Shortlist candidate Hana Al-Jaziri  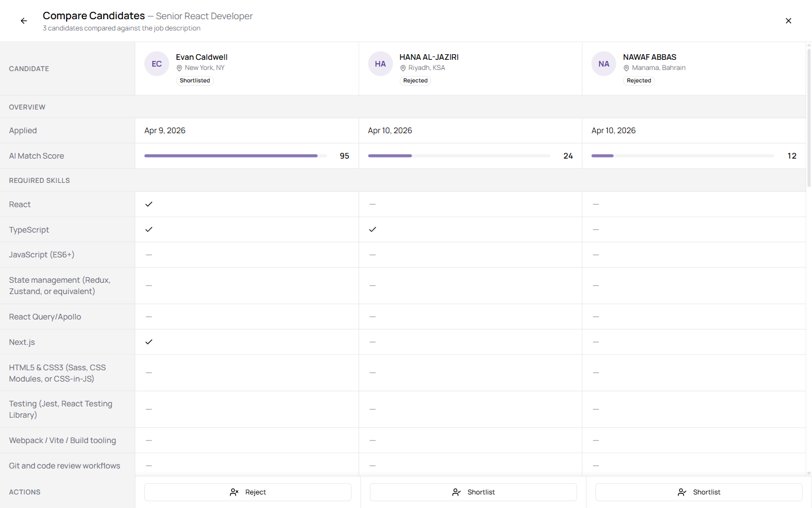tap(473, 492)
